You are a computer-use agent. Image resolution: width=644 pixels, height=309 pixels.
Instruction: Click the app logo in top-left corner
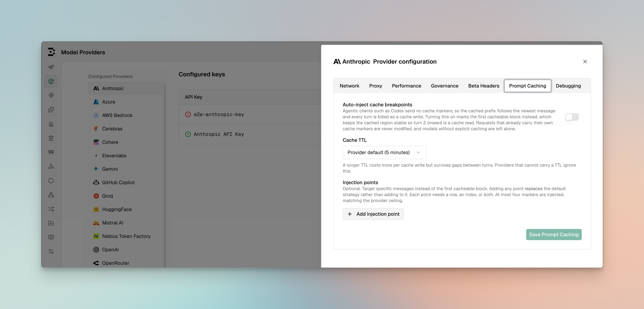(51, 52)
